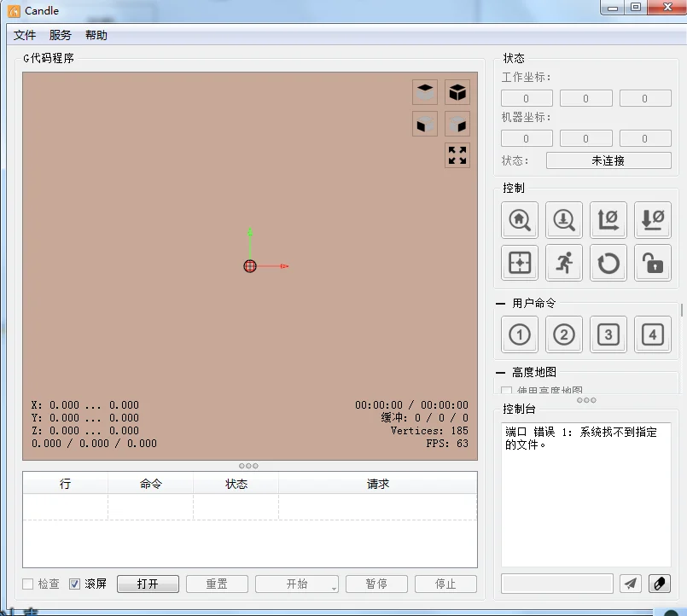Click the 未连接 status field
The height and width of the screenshot is (616, 687).
pos(608,160)
